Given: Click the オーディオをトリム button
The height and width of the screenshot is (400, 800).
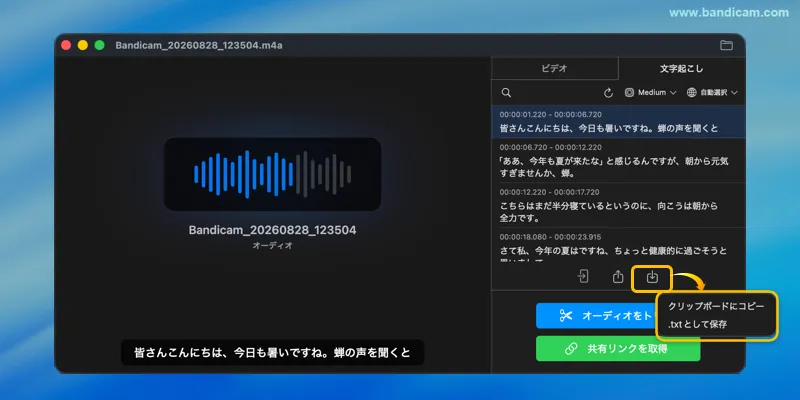Looking at the screenshot, I should pos(597,316).
